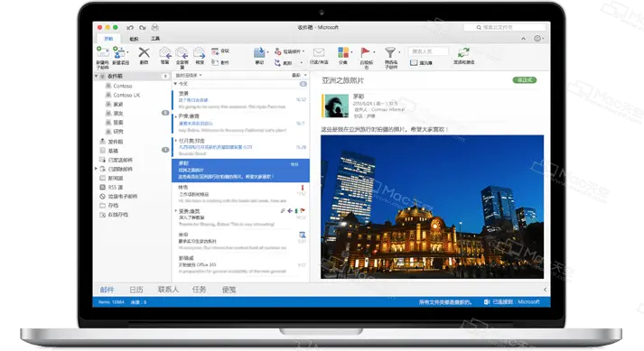This screenshot has height=351, width=644.
Task: Click the green category tag in reading pane
Action: [525, 80]
